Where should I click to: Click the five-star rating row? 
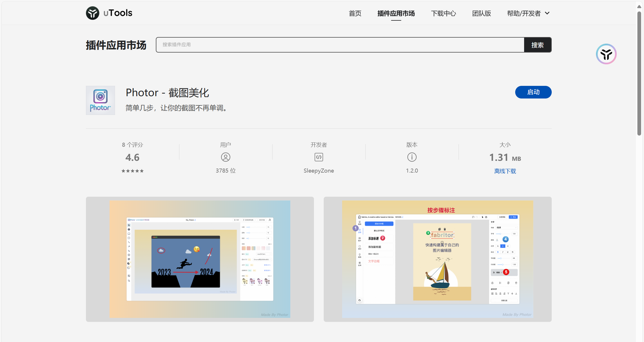click(x=132, y=171)
